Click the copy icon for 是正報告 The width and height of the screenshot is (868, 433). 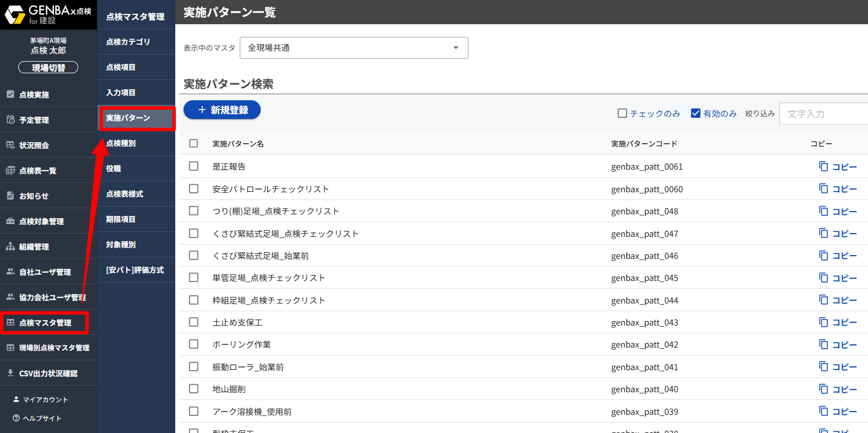point(823,166)
